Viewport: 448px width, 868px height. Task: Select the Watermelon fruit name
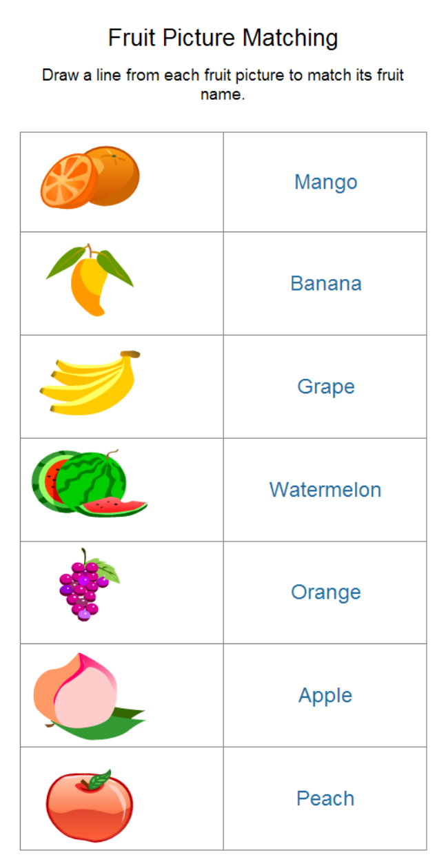pyautogui.click(x=325, y=490)
